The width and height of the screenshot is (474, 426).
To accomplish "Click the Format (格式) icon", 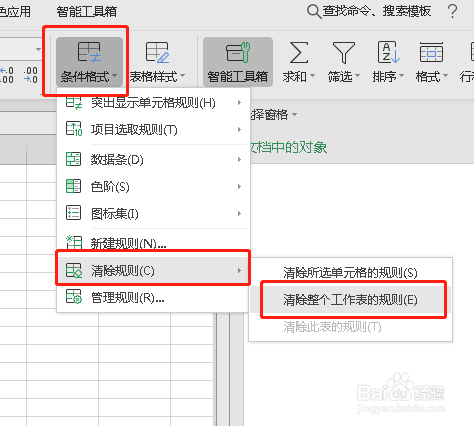I will (431, 52).
